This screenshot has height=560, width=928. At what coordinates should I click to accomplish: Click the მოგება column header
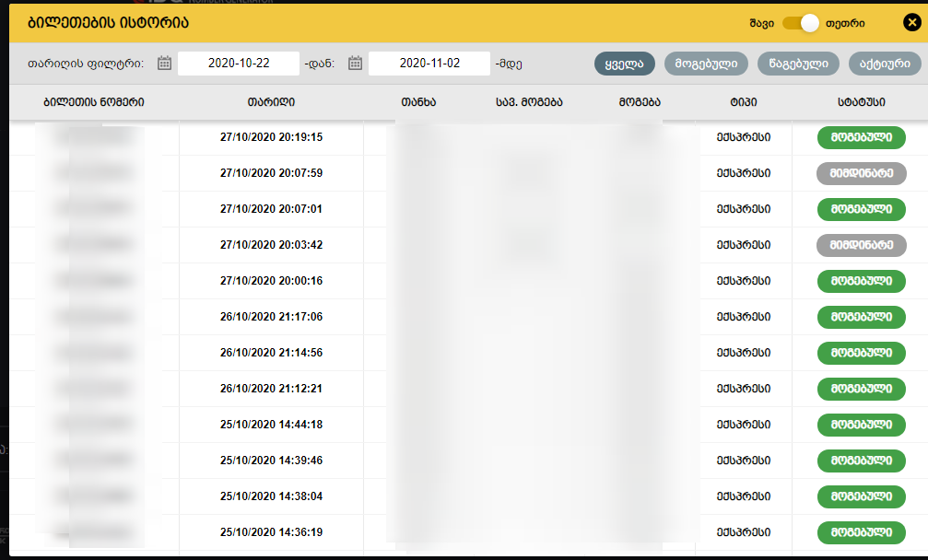tap(640, 101)
